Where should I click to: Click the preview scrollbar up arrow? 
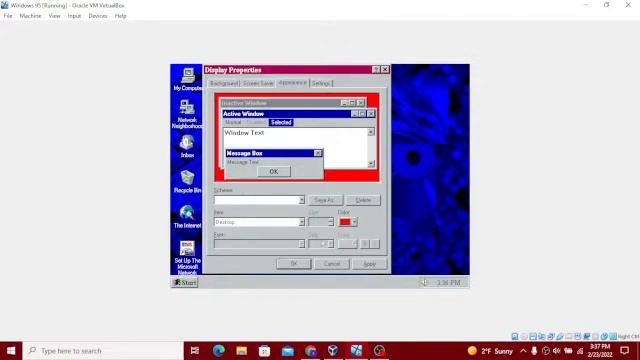[371, 132]
